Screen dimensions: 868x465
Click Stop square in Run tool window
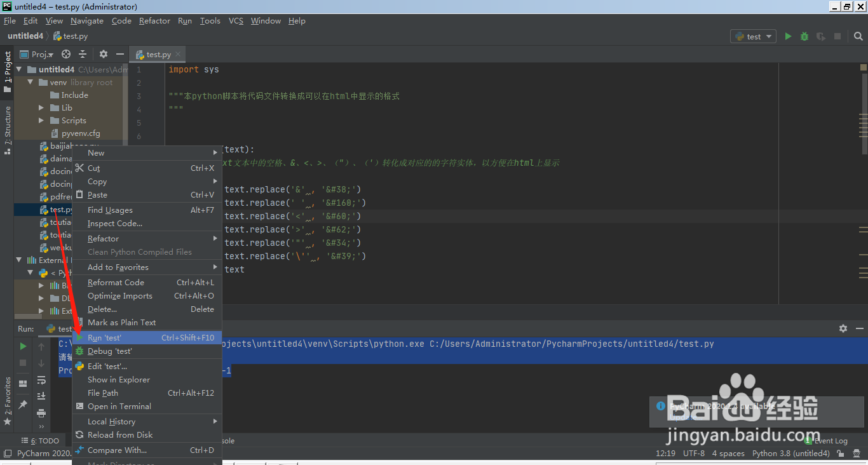tap(23, 363)
